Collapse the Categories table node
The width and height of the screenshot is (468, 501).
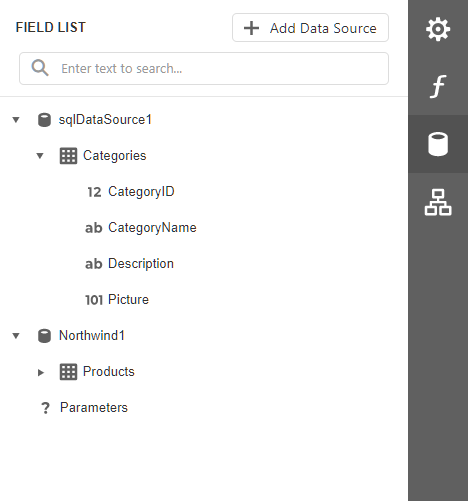click(40, 156)
